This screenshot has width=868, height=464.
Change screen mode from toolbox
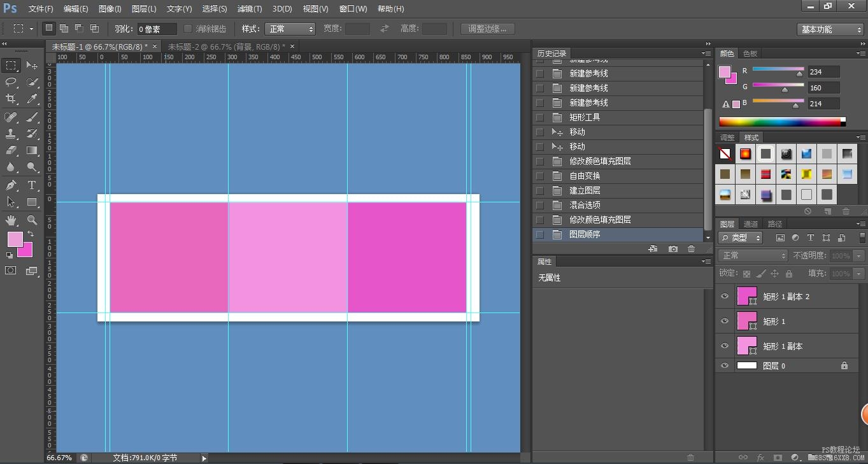click(32, 271)
